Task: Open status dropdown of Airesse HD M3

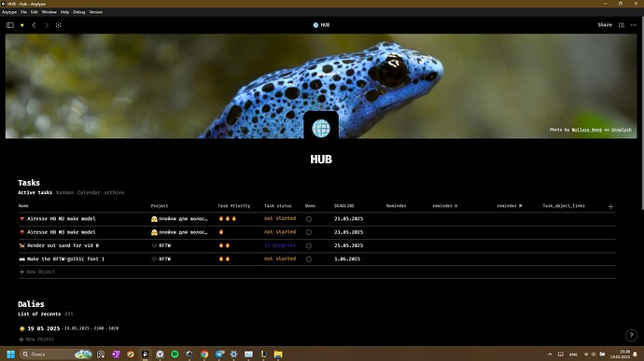Action: [280, 232]
